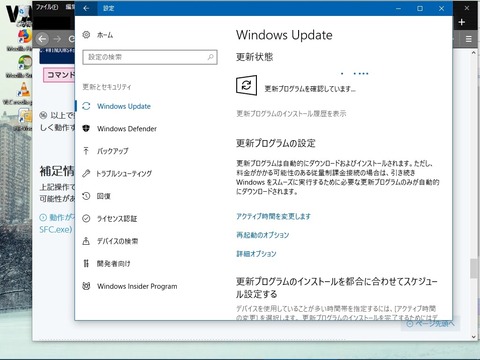
Task: Maximize the Settings window
Action: point(420,8)
